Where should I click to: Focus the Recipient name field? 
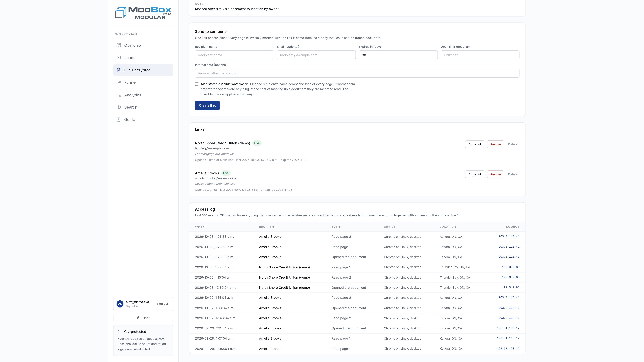234,55
